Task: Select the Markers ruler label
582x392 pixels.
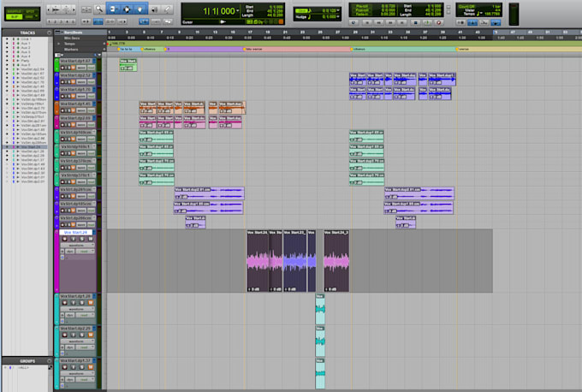Action: [70, 50]
